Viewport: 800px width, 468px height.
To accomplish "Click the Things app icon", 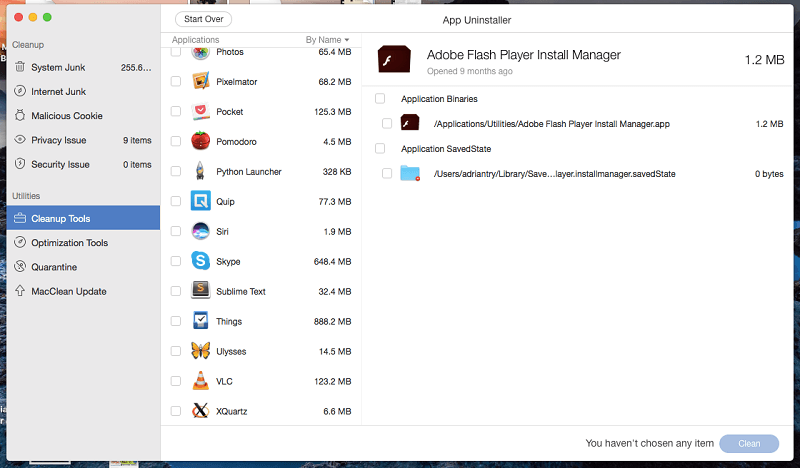I will click(x=201, y=321).
